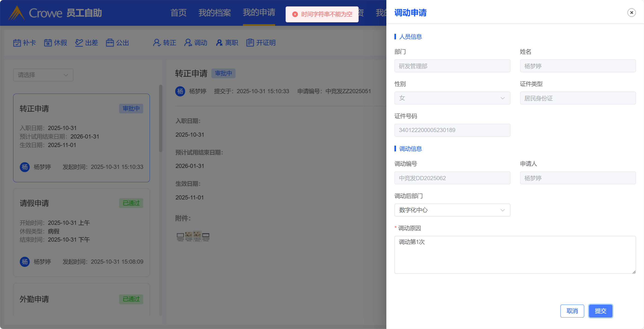This screenshot has height=329, width=644.
Task: Submit the form with 提交 button
Action: pos(600,311)
